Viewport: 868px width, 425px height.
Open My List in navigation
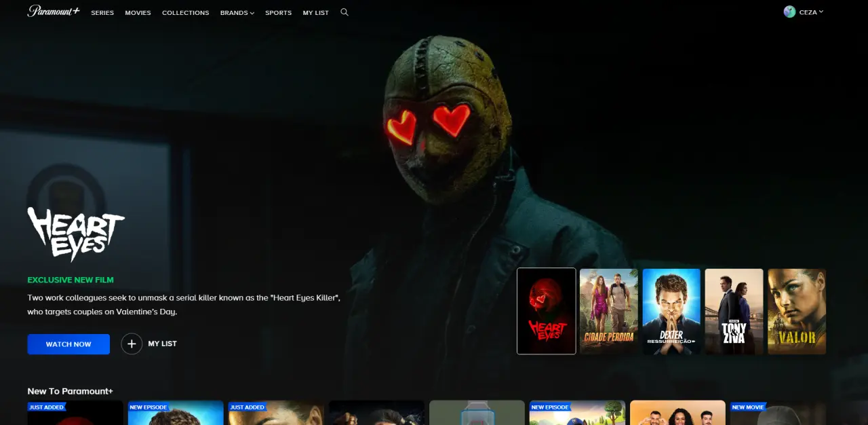(x=316, y=13)
